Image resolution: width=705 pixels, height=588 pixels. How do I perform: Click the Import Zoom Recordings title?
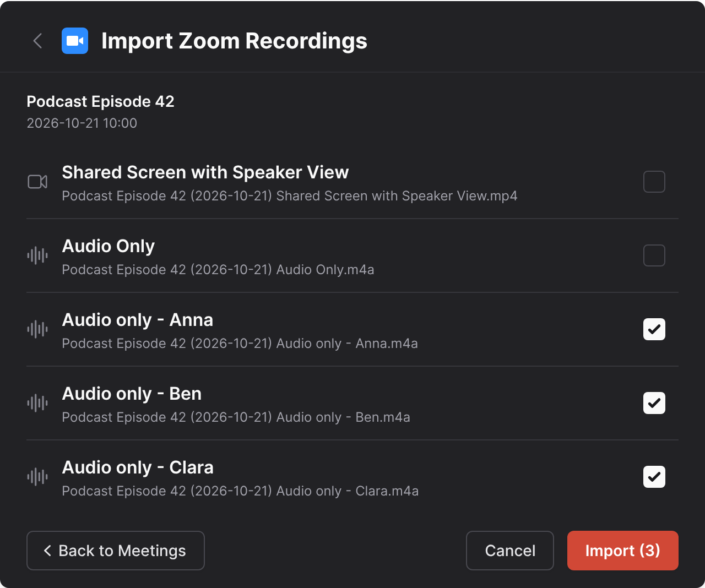coord(234,41)
